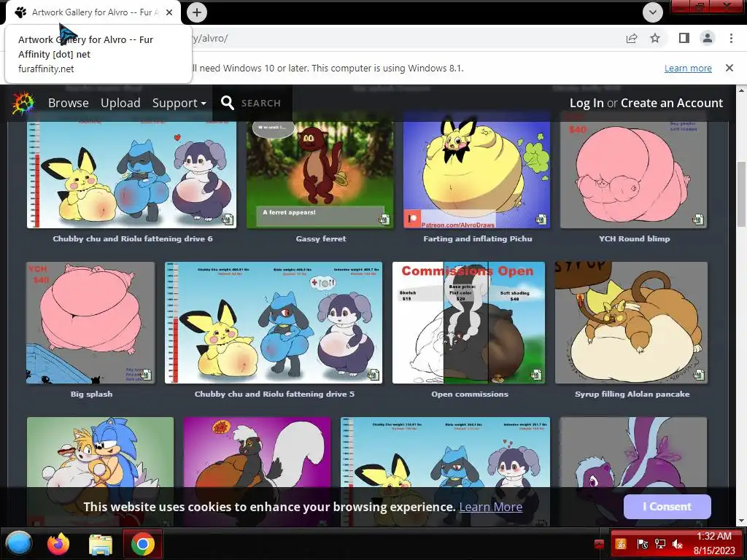Click file type icon on Gassy ferret thumbnail
The width and height of the screenshot is (747, 560).
point(384,219)
